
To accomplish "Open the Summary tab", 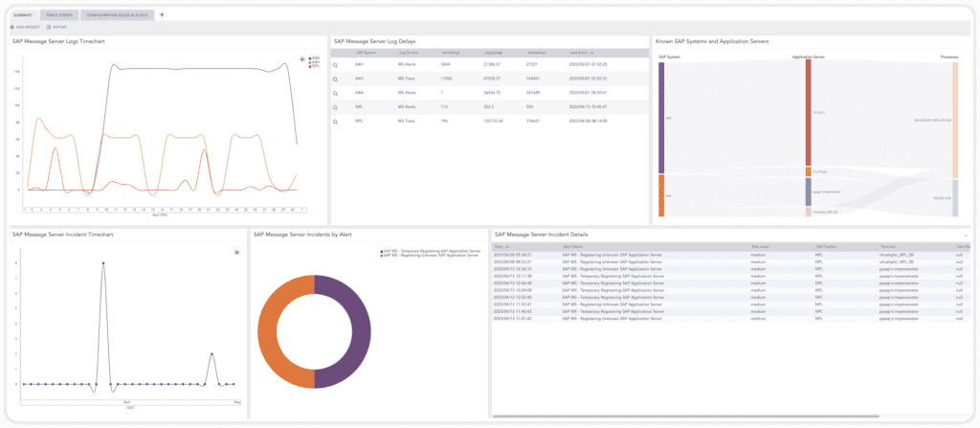I will click(23, 15).
